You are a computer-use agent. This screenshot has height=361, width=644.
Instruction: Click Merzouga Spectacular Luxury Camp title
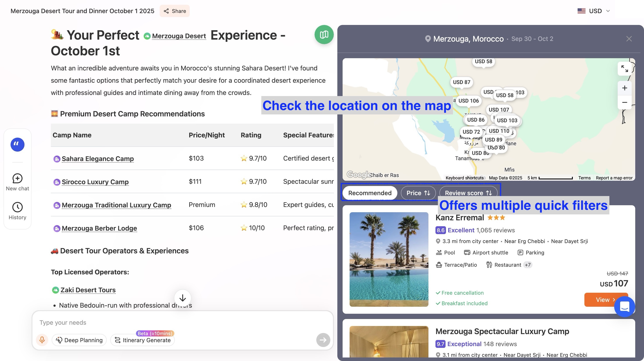click(502, 331)
